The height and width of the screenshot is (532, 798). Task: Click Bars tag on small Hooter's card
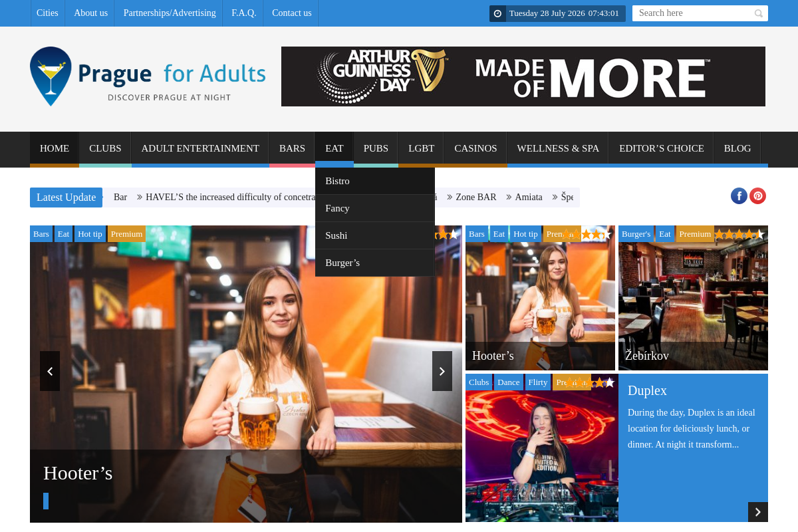click(477, 234)
